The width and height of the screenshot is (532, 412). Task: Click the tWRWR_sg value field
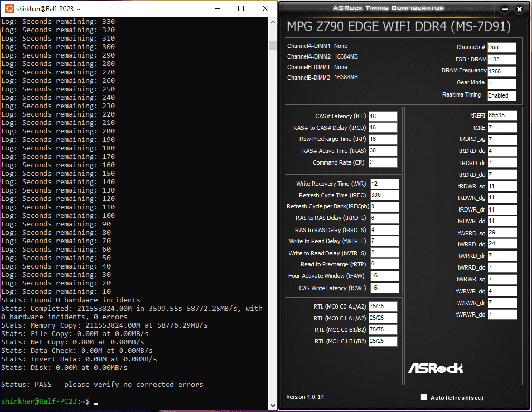click(x=502, y=279)
